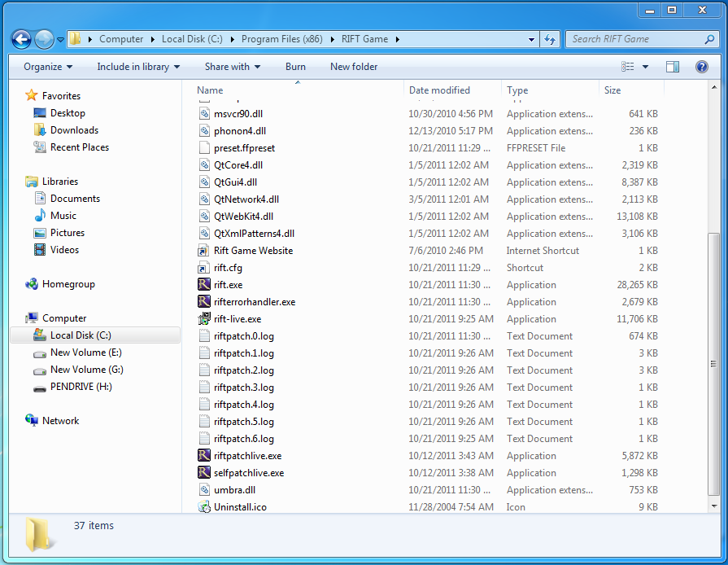Select the QtWebKit4.dll file icon
The image size is (728, 565).
pyautogui.click(x=204, y=216)
